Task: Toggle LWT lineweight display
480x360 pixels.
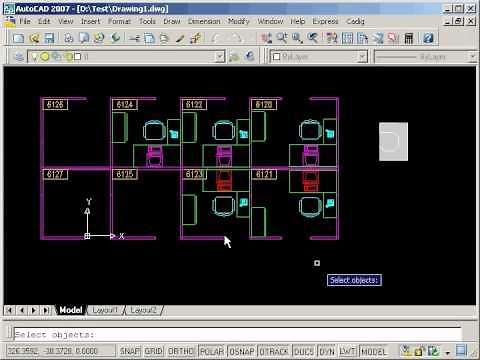Action: click(x=347, y=351)
